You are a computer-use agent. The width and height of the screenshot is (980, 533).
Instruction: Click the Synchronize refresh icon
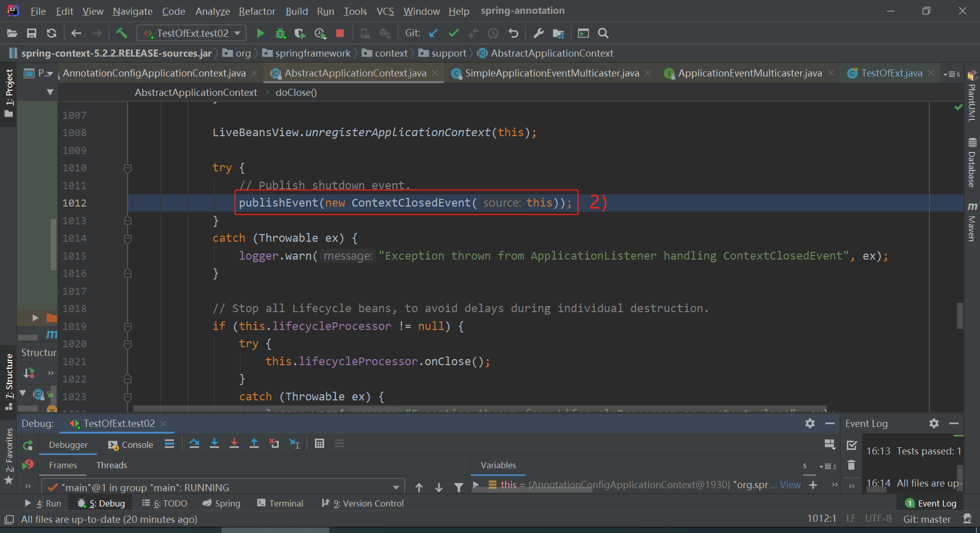click(x=52, y=34)
